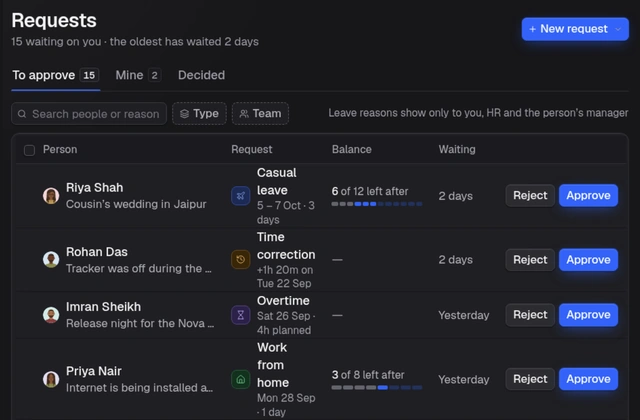Screen dimensions: 640x420
Task: Click 'Mon 28 Sep · 1 day' detail
Action: click(x=286, y=405)
